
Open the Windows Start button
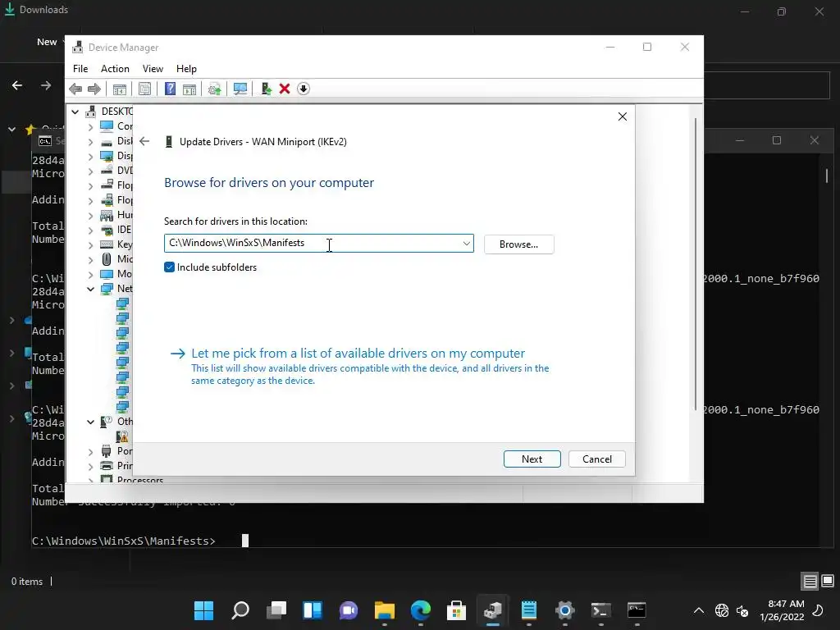tap(203, 610)
